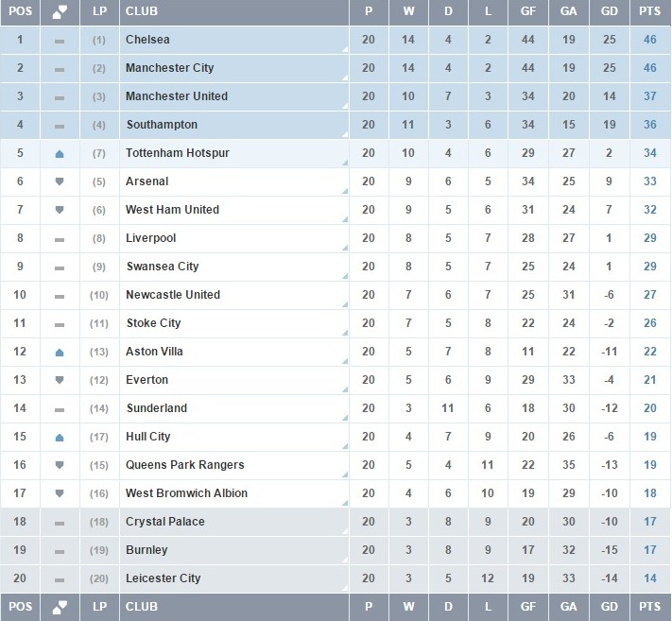Screen dimensions: 672x621
Task: Click the up-arrow icon beside Tottenham Hotspur
Action: point(60,153)
